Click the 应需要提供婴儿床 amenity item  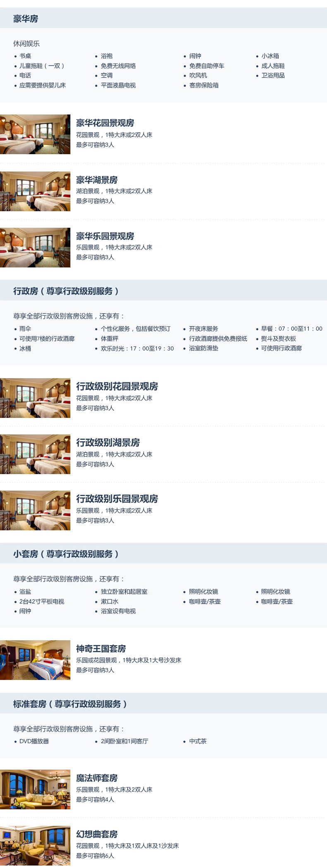point(43,85)
